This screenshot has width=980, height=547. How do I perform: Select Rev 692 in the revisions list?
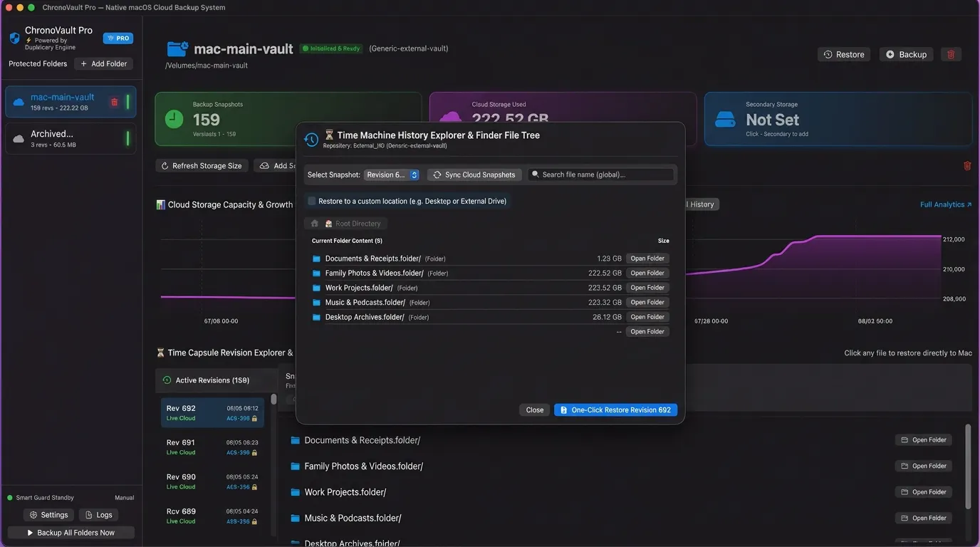click(212, 412)
